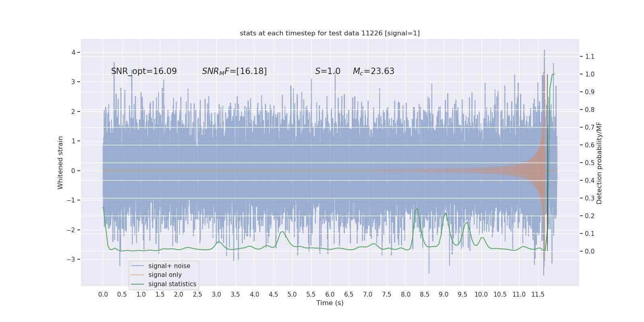Click the whitened strain tick label −2
The image size is (644, 322).
pos(71,230)
